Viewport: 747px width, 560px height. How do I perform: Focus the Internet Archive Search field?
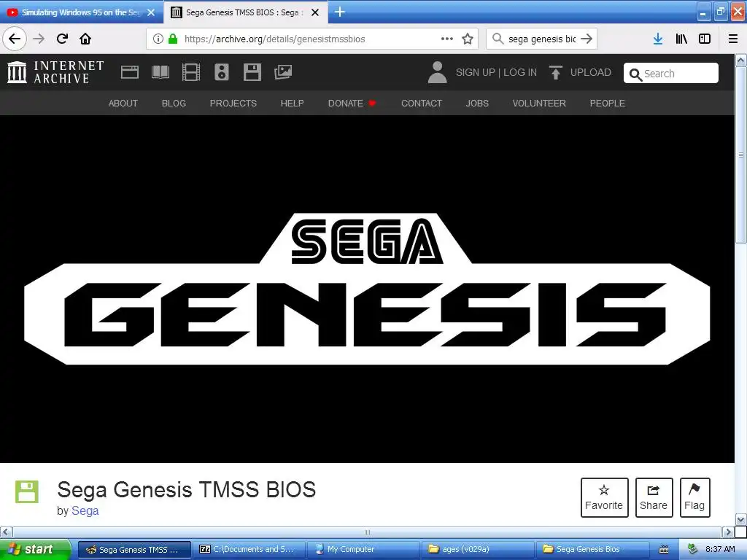(671, 74)
